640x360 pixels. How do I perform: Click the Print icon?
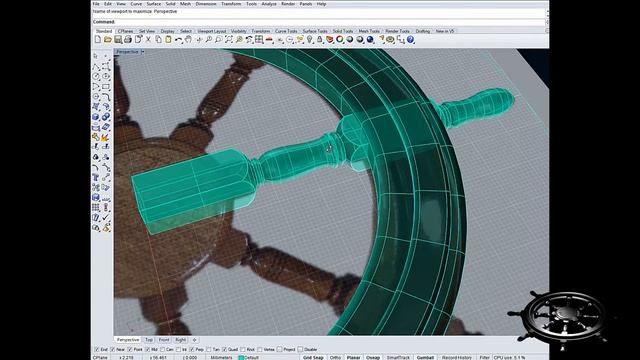[128, 40]
